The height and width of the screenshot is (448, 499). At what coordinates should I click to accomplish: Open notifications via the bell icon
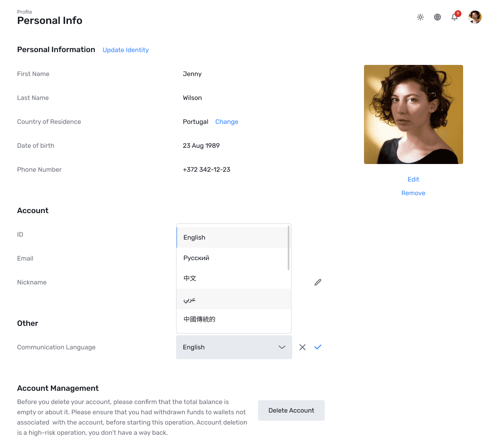[454, 18]
